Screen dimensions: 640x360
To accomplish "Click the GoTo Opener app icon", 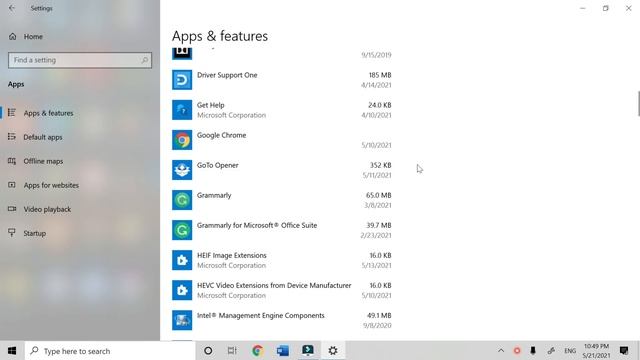I will click(182, 170).
